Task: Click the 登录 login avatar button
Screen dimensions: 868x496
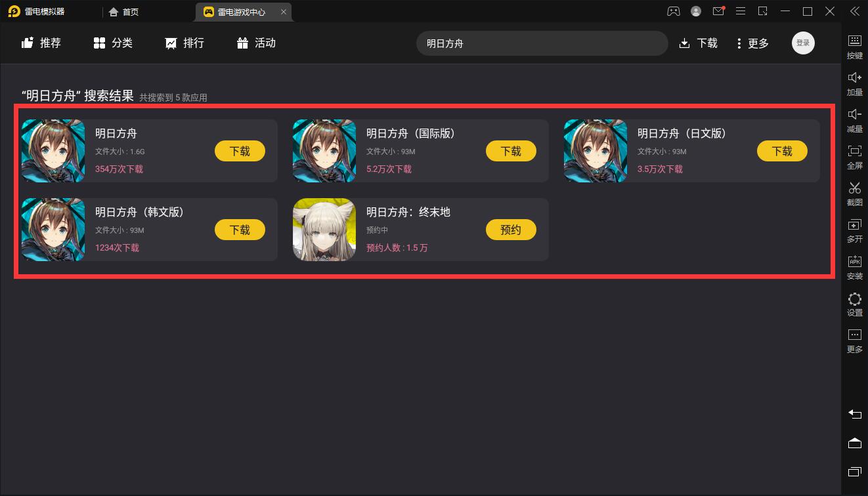Action: [x=803, y=43]
